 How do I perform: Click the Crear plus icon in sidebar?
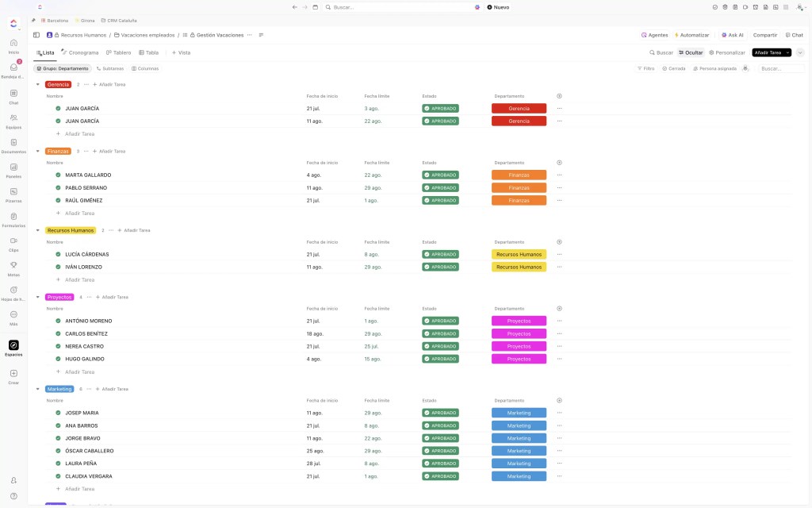click(13, 373)
